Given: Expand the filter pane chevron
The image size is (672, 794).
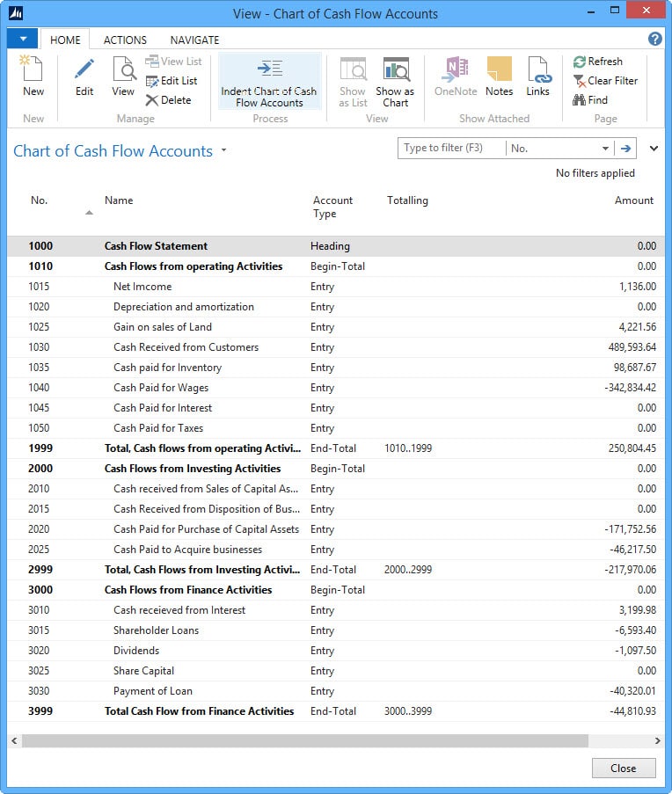Looking at the screenshot, I should [654, 149].
